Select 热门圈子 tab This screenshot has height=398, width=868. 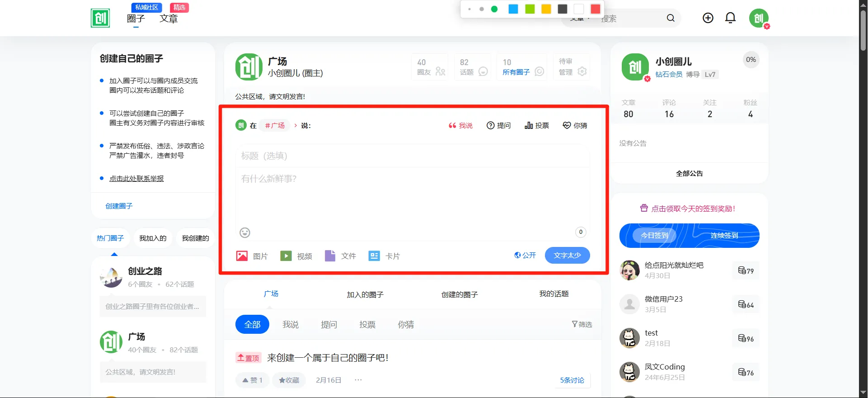(x=110, y=238)
